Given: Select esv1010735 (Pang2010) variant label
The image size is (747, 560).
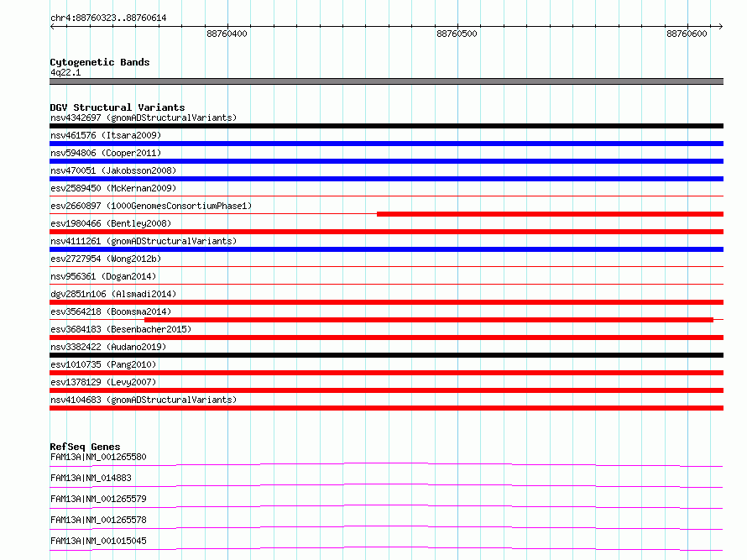Looking at the screenshot, I should 103,364.
